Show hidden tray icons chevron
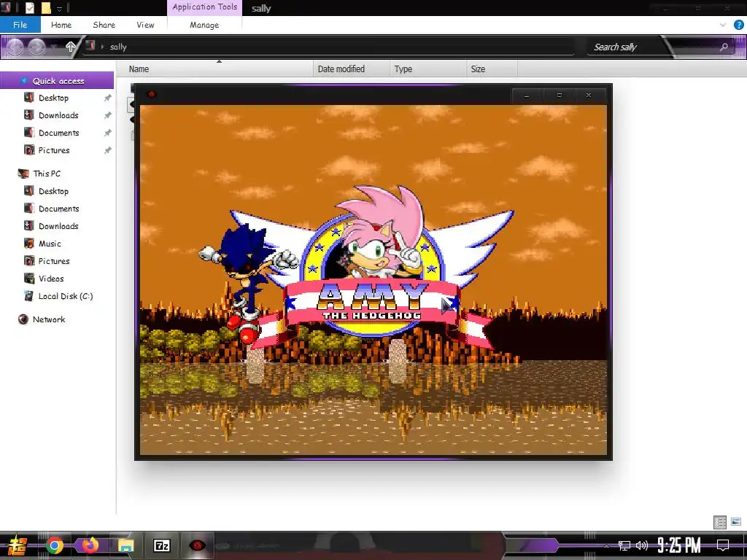Viewport: 747px width, 560px height. coord(606,545)
